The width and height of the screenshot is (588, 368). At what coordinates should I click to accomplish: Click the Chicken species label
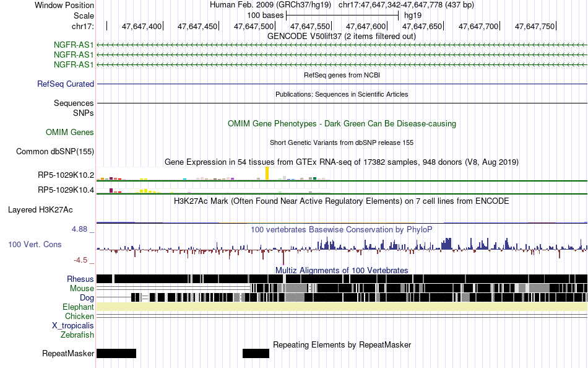(x=79, y=316)
